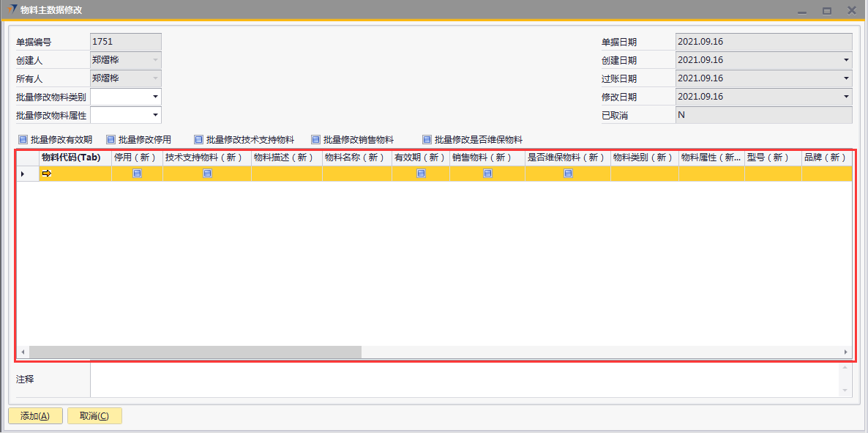Check 批量修改技术支持物料 option
The image size is (868, 433).
(198, 139)
